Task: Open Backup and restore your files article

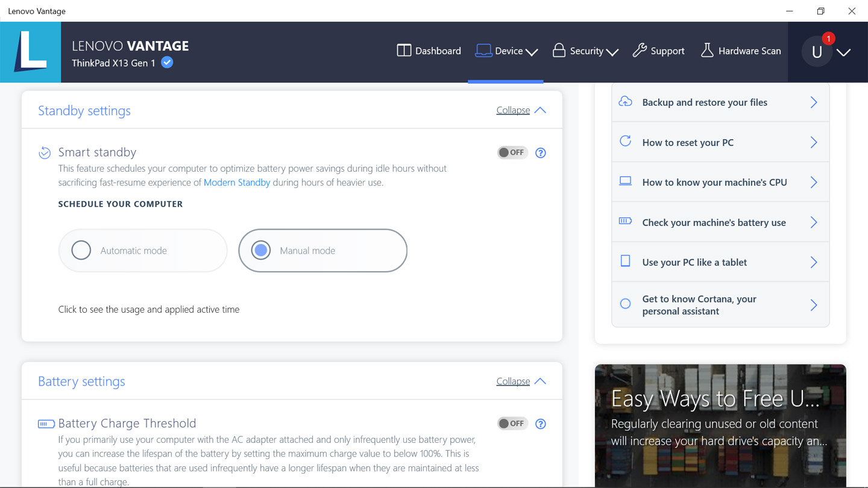Action: point(720,102)
